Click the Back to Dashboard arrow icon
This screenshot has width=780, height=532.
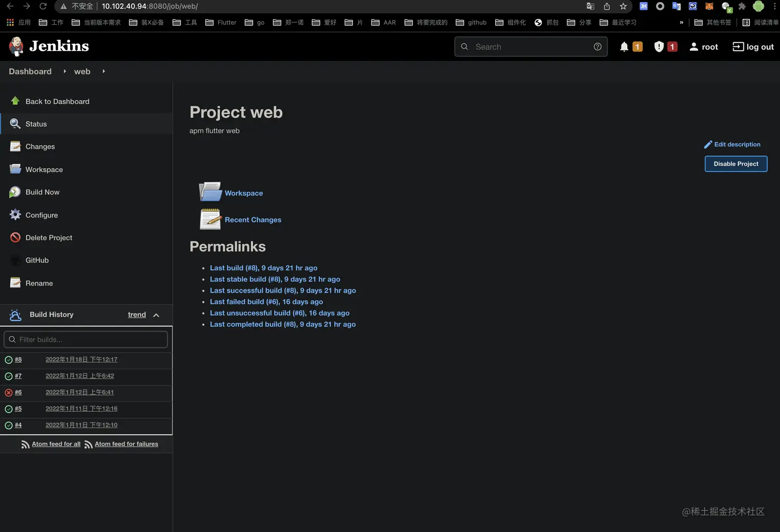pyautogui.click(x=15, y=101)
